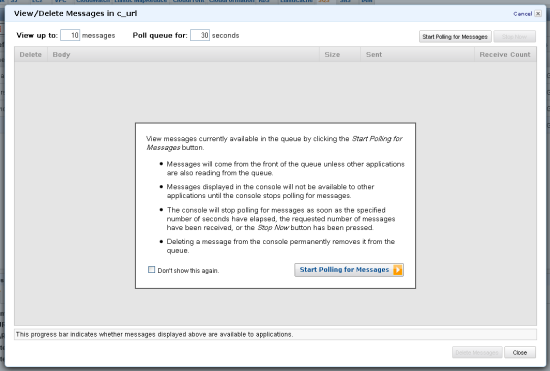Click the View up to messages field
Image resolution: width=550 pixels, height=371 pixels.
[x=70, y=35]
